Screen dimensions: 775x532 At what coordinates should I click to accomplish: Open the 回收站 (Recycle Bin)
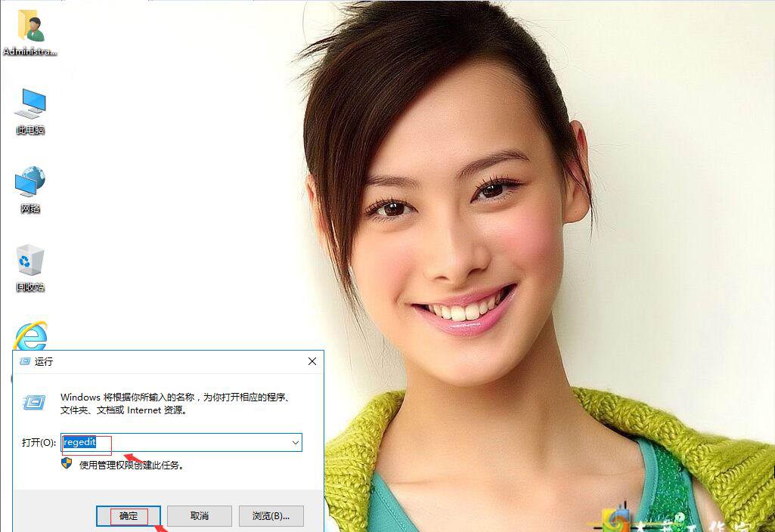point(30,266)
